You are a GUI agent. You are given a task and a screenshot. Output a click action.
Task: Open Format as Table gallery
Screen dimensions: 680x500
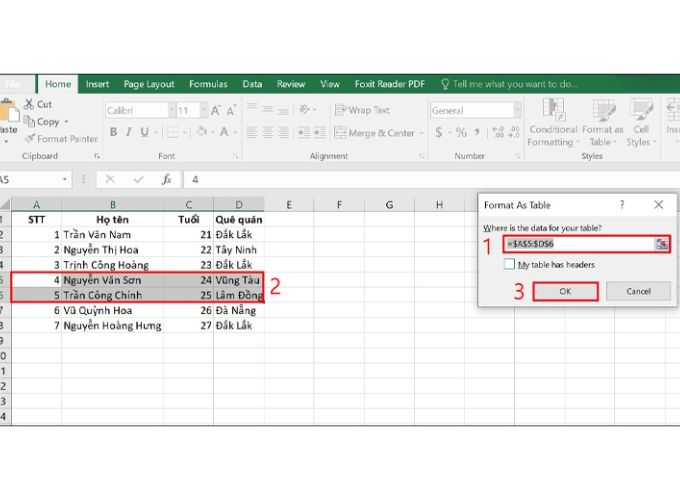point(602,123)
